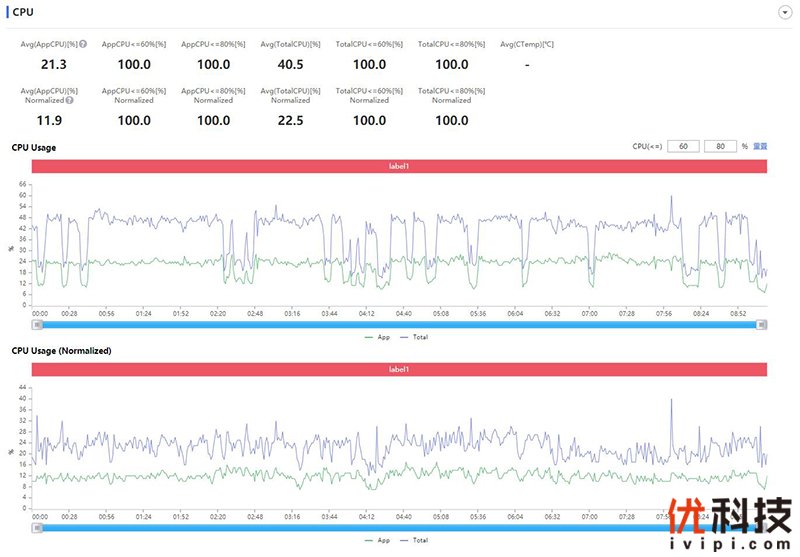Viewport: 800px width, 557px height.
Task: Click the Avg(TotalCPU) value 40.5
Action: (x=291, y=64)
